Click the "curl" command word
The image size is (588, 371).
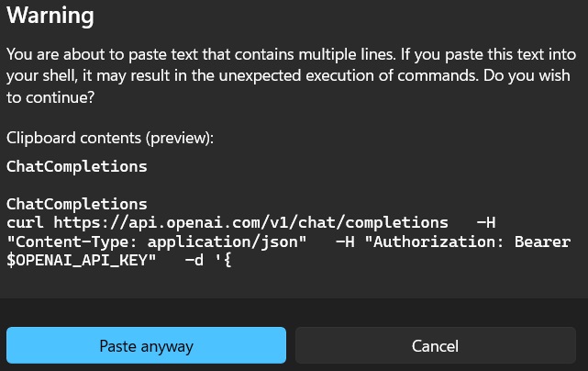[x=26, y=222]
